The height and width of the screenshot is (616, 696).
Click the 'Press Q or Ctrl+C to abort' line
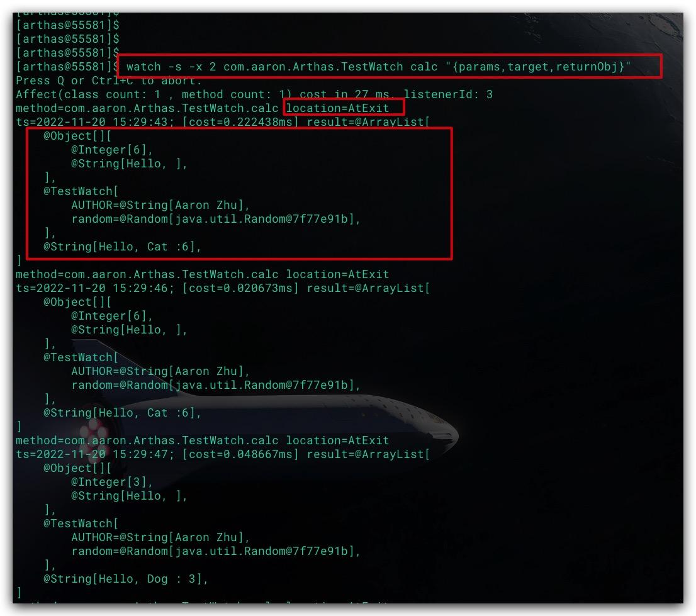tap(108, 81)
